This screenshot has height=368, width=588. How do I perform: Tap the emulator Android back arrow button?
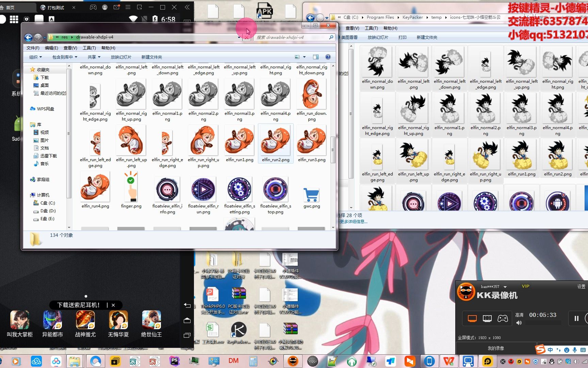coord(187,305)
